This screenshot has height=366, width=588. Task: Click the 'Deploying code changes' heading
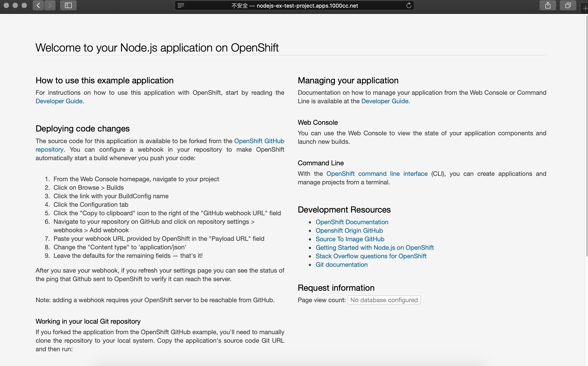coord(83,129)
